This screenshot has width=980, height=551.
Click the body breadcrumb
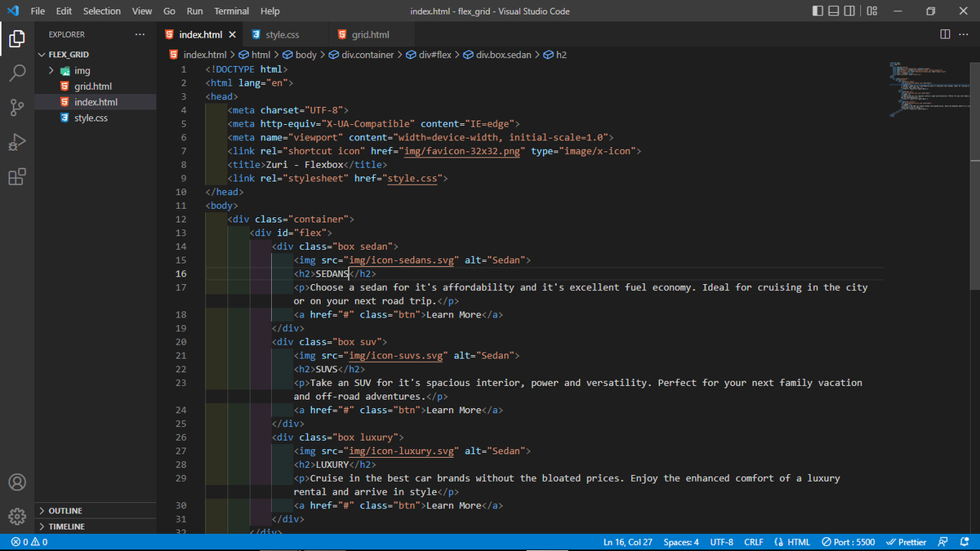(300, 55)
